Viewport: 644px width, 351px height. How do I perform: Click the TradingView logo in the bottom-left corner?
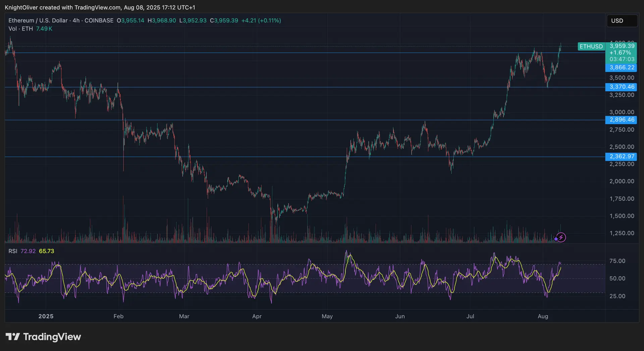point(43,337)
